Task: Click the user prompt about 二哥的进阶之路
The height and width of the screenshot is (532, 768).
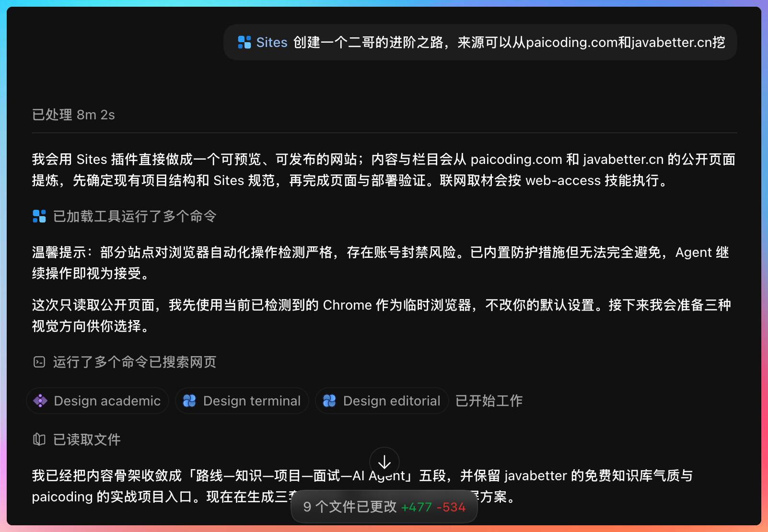Action: (480, 42)
